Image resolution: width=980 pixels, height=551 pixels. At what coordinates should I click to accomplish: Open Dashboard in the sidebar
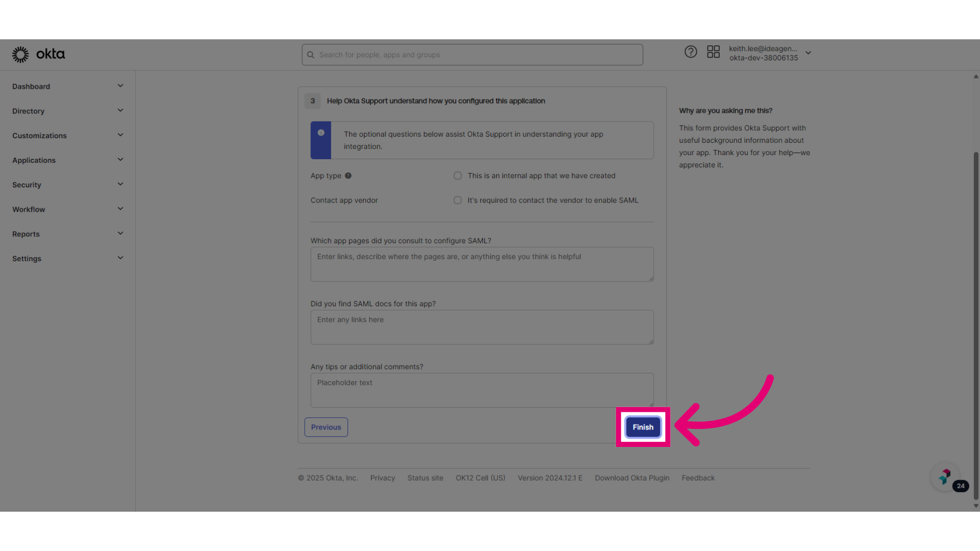(x=31, y=87)
